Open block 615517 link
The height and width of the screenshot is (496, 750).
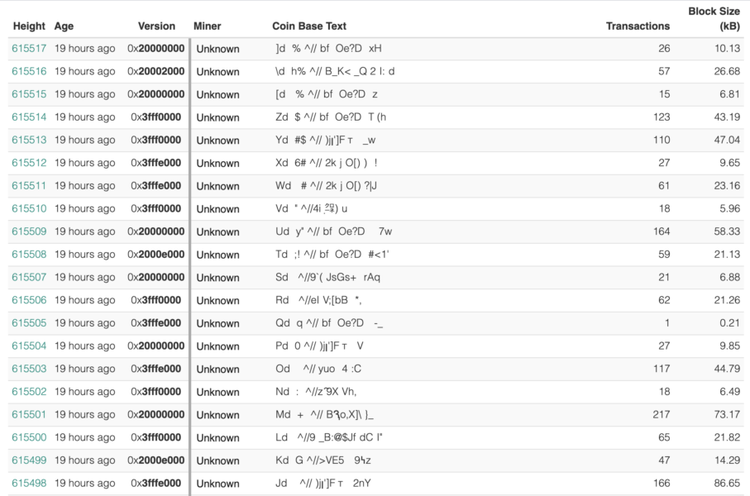(29, 48)
